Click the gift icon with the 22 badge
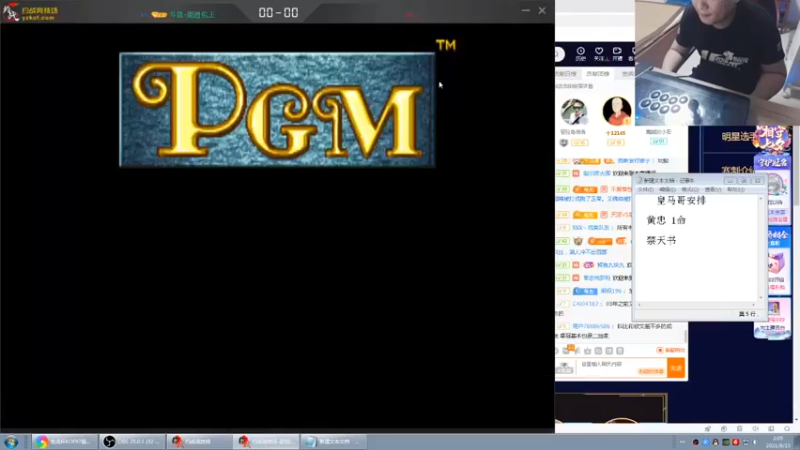This screenshot has width=800, height=450. pyautogui.click(x=567, y=350)
